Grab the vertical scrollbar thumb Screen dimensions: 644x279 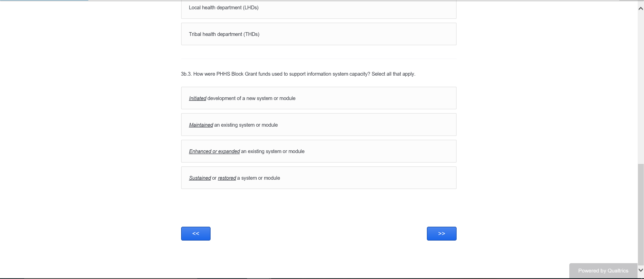(641, 214)
